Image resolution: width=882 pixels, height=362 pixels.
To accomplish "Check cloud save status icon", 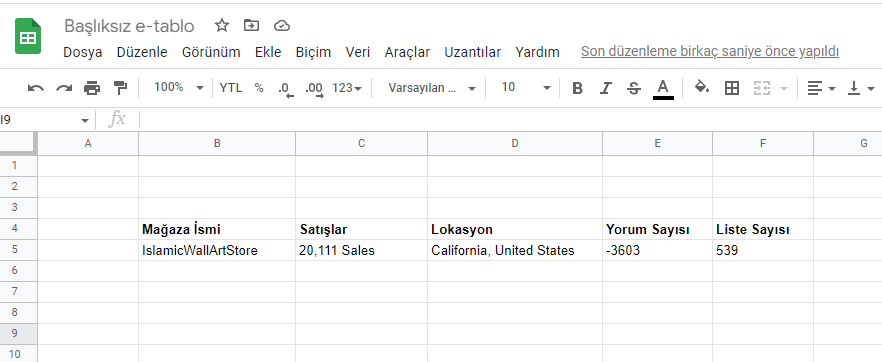I will pos(282,25).
